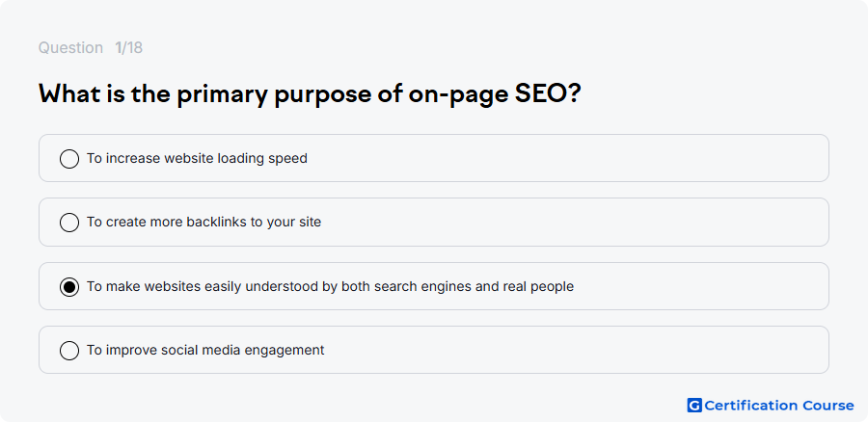
Task: Click the filled radio for search engines answer
Action: [69, 287]
